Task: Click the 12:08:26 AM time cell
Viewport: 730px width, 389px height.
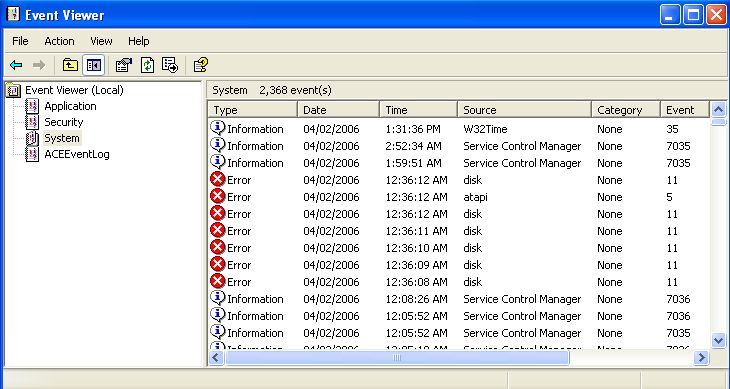Action: (x=416, y=299)
